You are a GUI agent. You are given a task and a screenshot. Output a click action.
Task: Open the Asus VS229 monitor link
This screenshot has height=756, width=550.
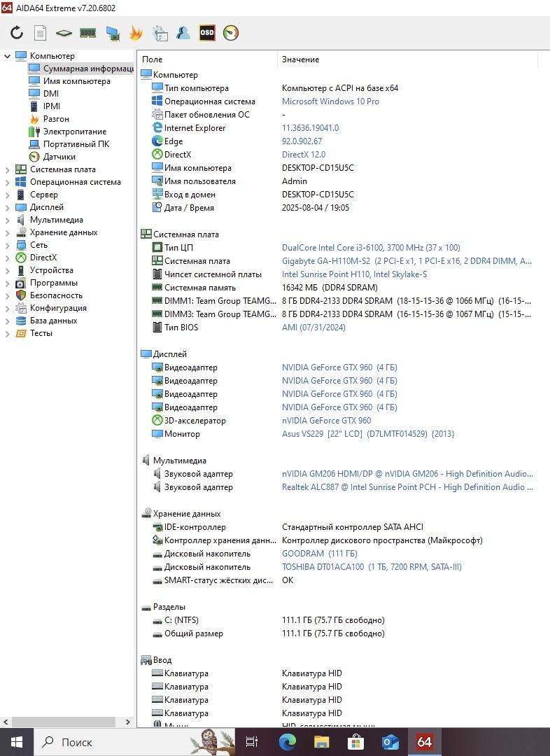[x=368, y=433]
